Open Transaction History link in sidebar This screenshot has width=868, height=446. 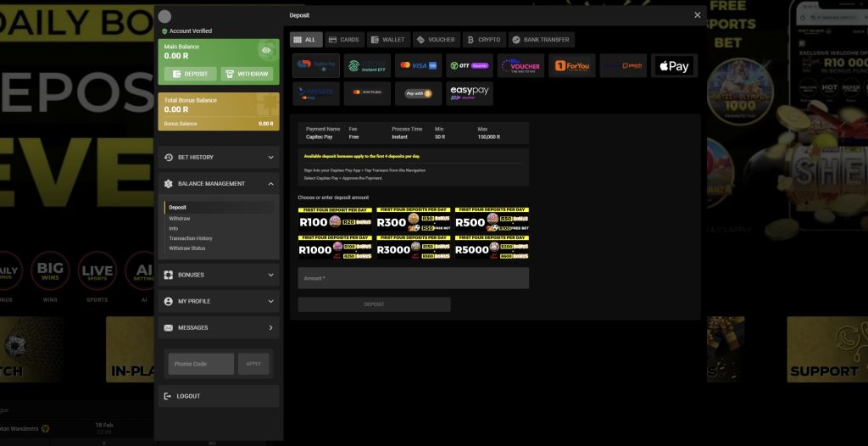coord(191,238)
